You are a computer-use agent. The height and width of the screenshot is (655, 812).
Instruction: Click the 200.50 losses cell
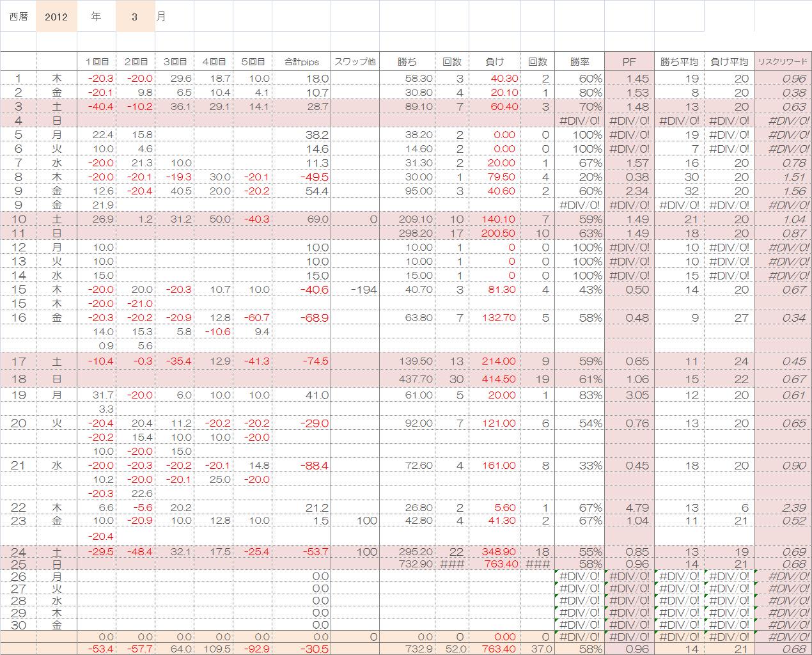click(x=494, y=233)
